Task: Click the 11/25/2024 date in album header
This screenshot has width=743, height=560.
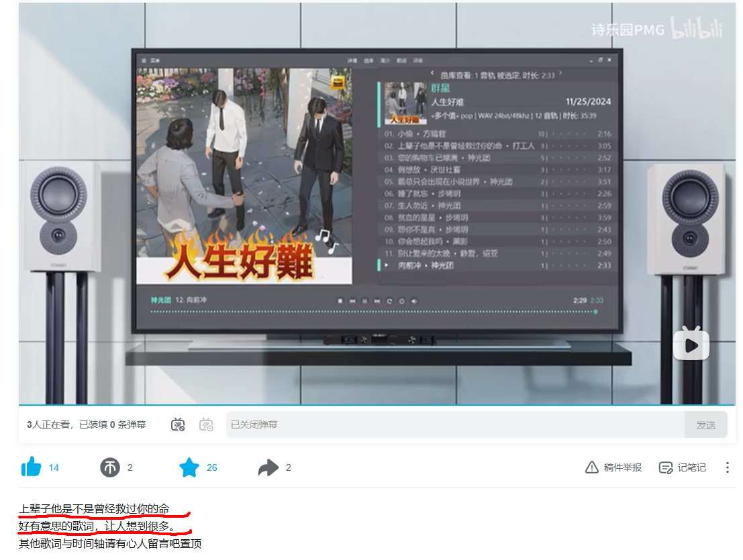Action: coord(589,102)
